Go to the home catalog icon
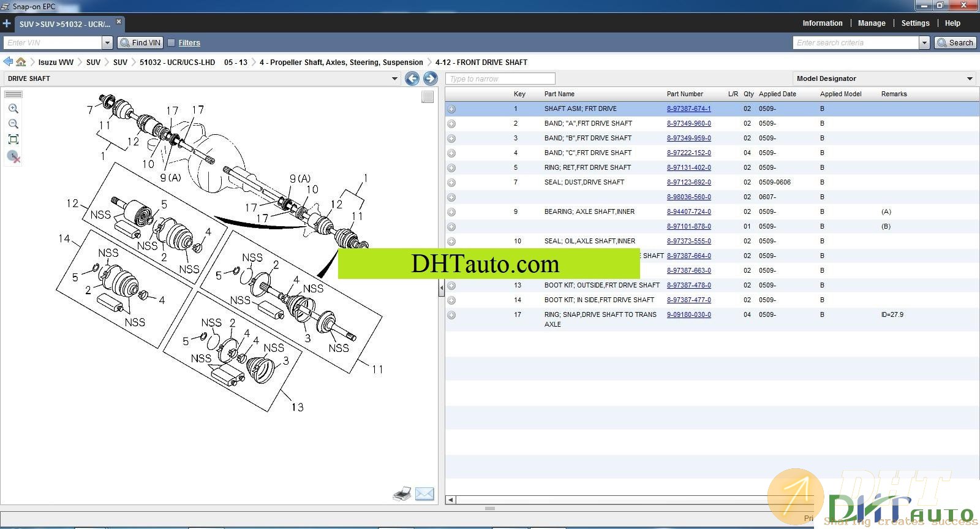The height and width of the screenshot is (529, 980). click(21, 62)
